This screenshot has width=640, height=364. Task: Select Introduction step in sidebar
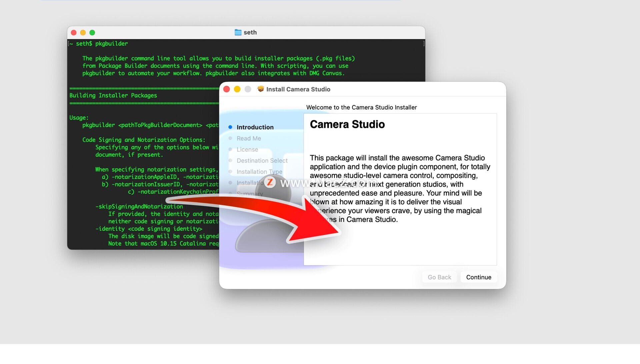[x=255, y=127]
